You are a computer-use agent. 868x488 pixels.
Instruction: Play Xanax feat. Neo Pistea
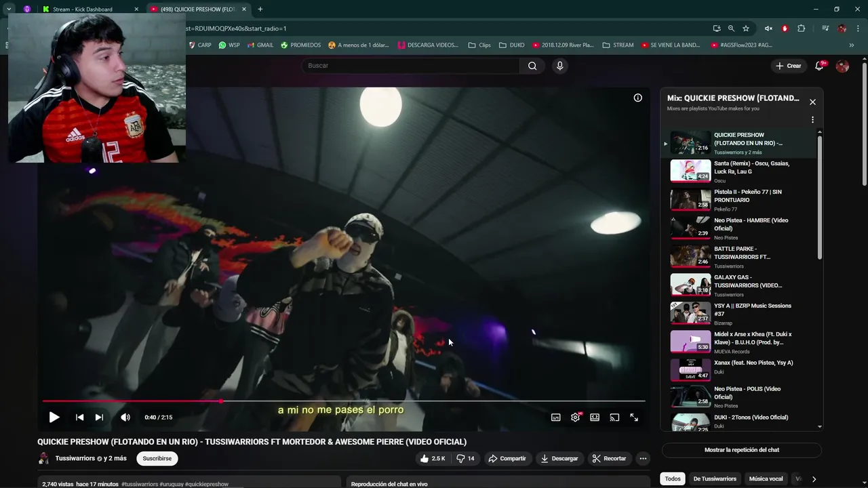(739, 371)
